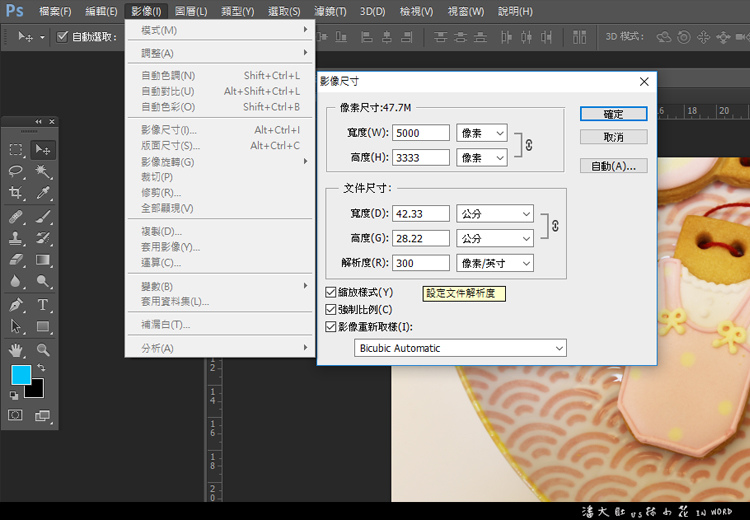Open the 編輯(E) menu
Screen dimensions: 750x520
[x=101, y=11]
